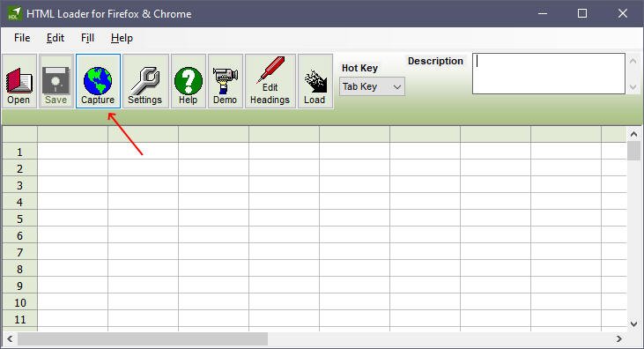This screenshot has height=349, width=644.
Task: Click horizontal scrollbar right arrow
Action: tap(619, 339)
